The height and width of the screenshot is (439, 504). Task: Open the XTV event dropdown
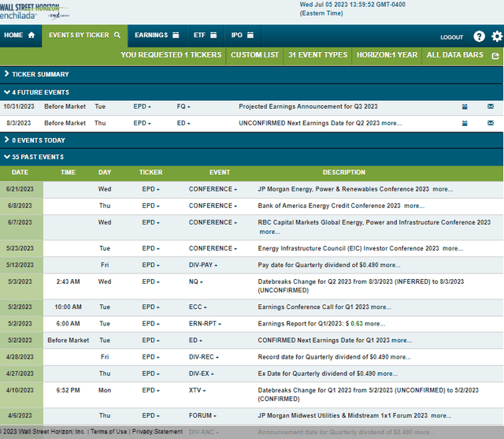198,390
